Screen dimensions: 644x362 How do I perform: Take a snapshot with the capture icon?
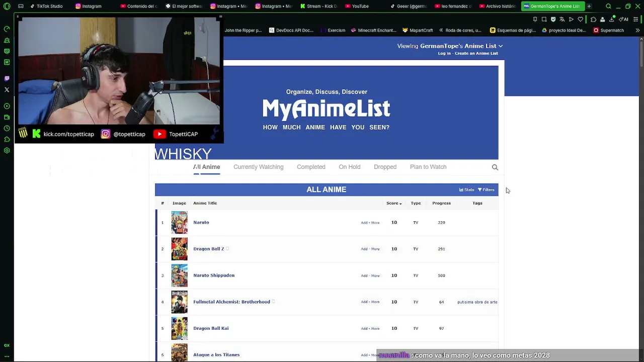[544, 19]
